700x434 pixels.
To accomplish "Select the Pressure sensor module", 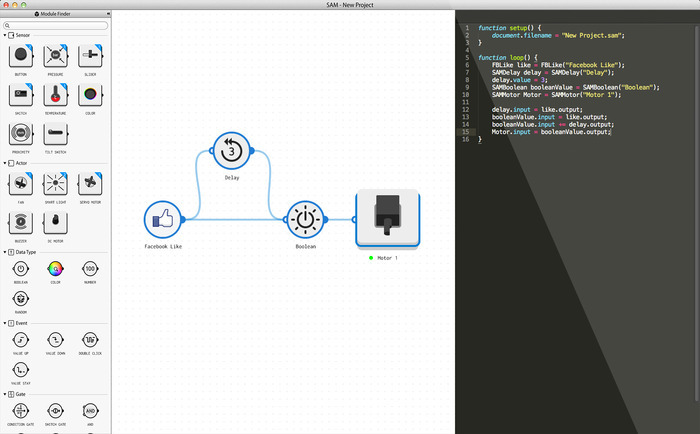I will click(x=56, y=56).
